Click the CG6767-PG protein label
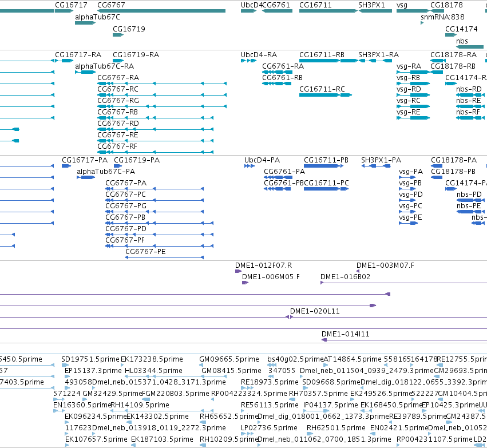Viewport: 487px width, 448px height. tap(126, 206)
